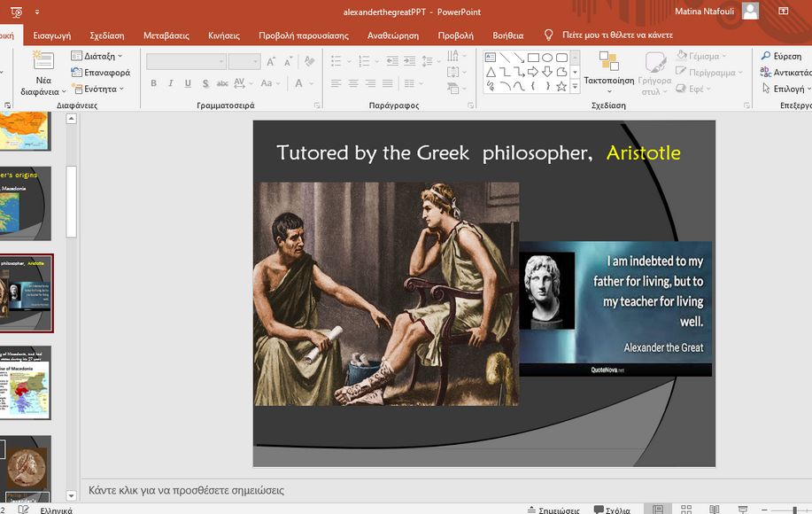Screen dimensions: 812x514
Task: Click the Σημειώσεις notes button in status bar
Action: 553,510
